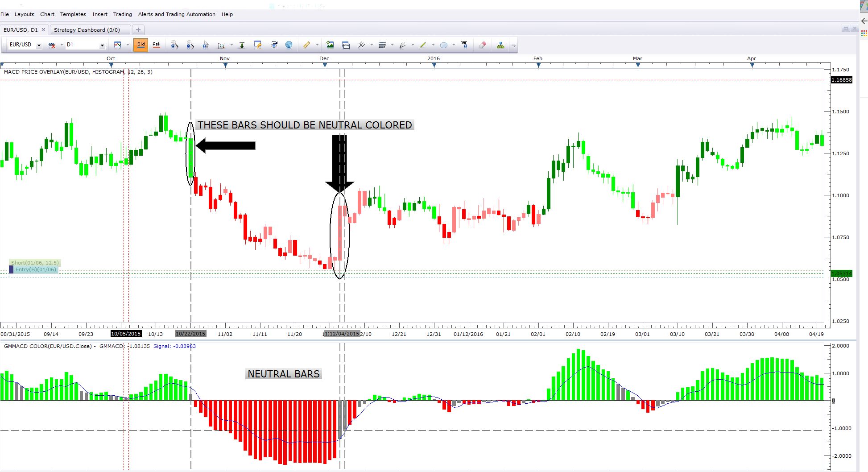Select the pitchfork drawing tool
This screenshot has height=472, width=868.
pyautogui.click(x=362, y=45)
